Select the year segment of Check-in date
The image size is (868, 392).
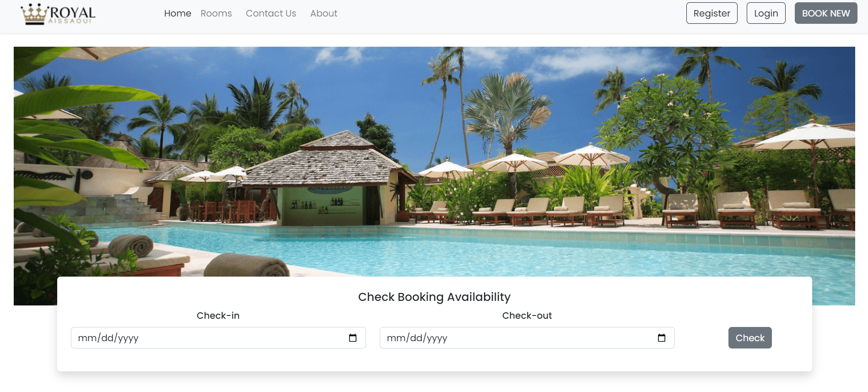(128, 338)
